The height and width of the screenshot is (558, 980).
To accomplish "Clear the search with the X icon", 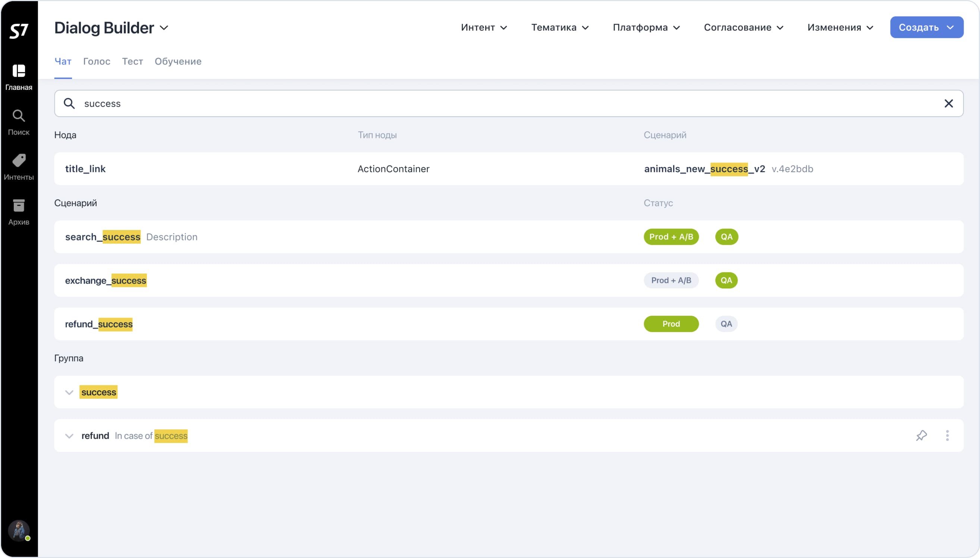I will tap(948, 104).
